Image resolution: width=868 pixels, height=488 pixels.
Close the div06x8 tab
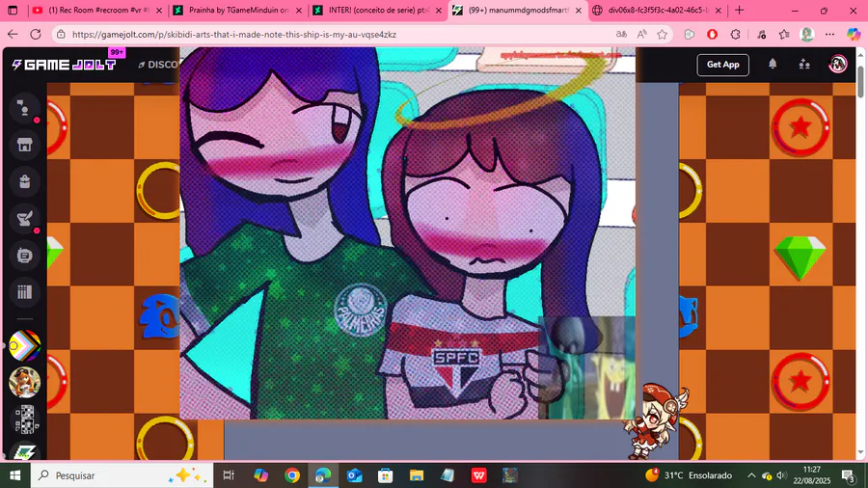pyautogui.click(x=718, y=10)
